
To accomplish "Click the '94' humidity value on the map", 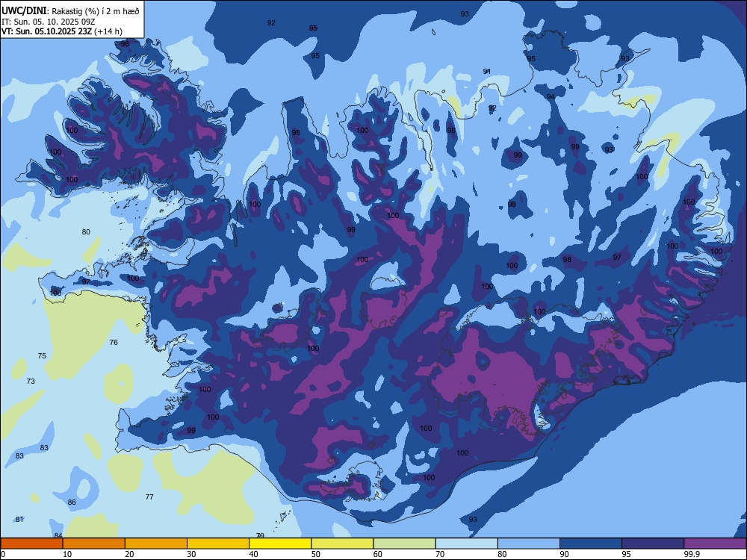I will click(x=551, y=96).
